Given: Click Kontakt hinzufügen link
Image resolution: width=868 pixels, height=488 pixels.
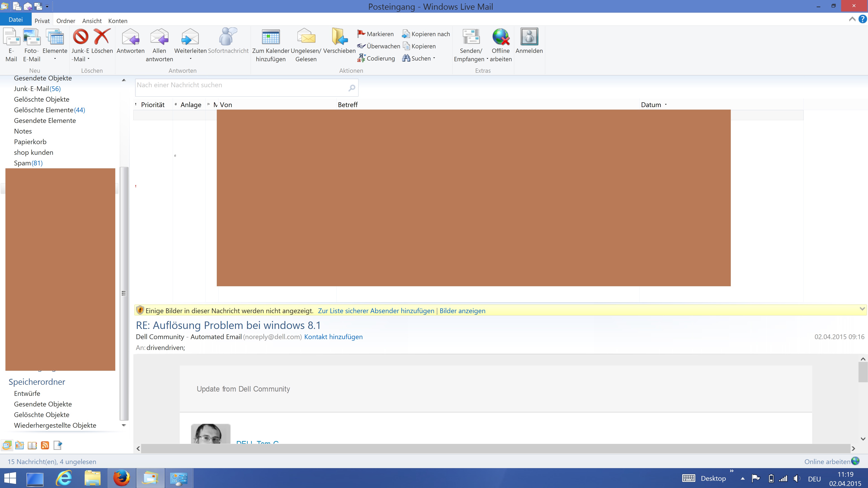Looking at the screenshot, I should click(333, 337).
